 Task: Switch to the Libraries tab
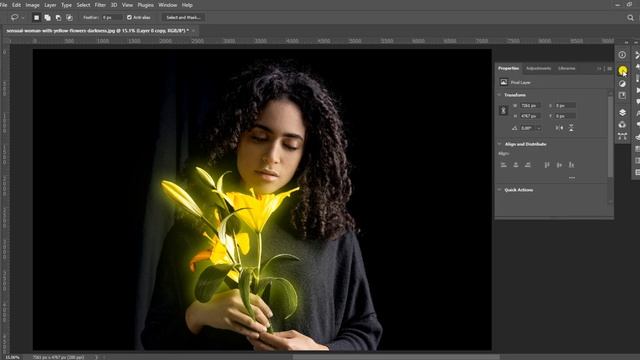pos(567,68)
